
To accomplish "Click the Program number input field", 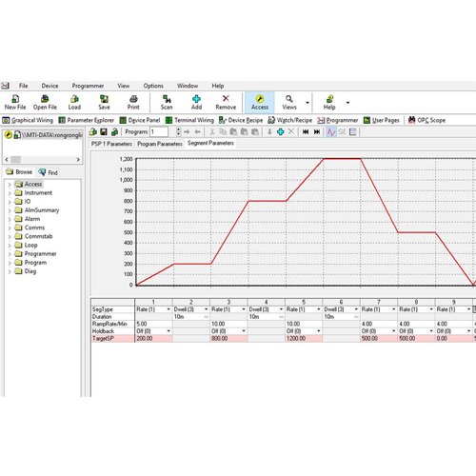I will click(159, 131).
